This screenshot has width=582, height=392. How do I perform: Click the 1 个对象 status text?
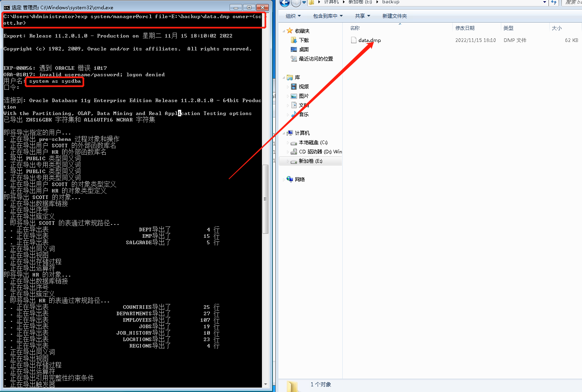click(321, 384)
